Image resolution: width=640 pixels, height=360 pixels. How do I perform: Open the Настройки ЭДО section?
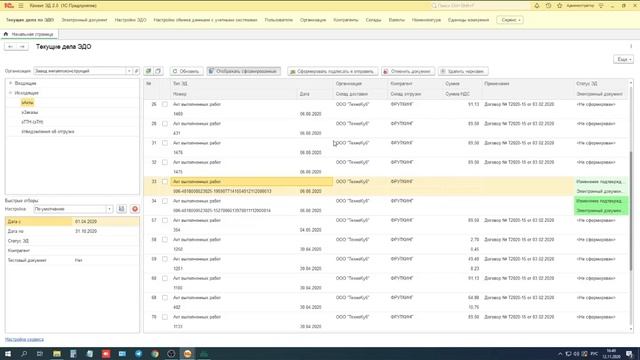[130, 20]
